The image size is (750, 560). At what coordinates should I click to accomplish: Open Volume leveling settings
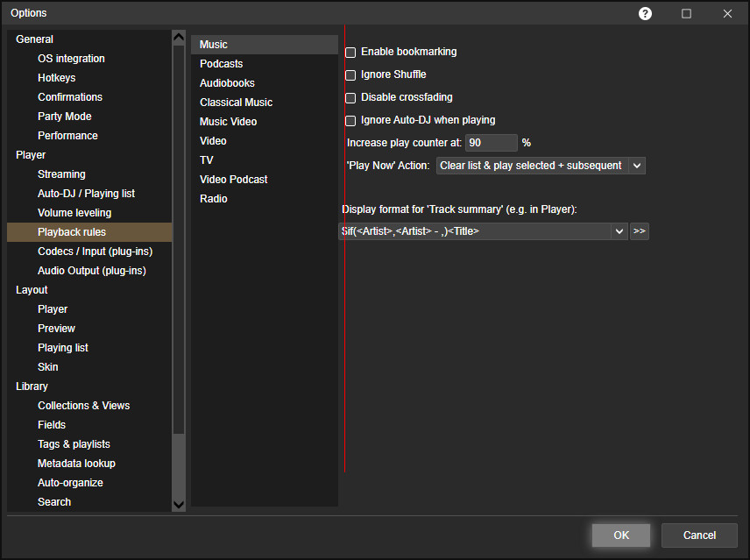click(x=74, y=213)
